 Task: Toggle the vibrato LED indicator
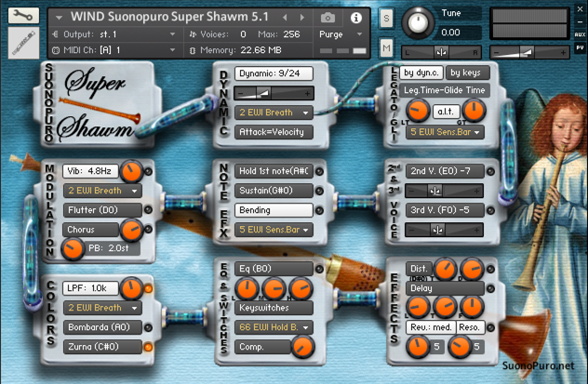(x=149, y=172)
